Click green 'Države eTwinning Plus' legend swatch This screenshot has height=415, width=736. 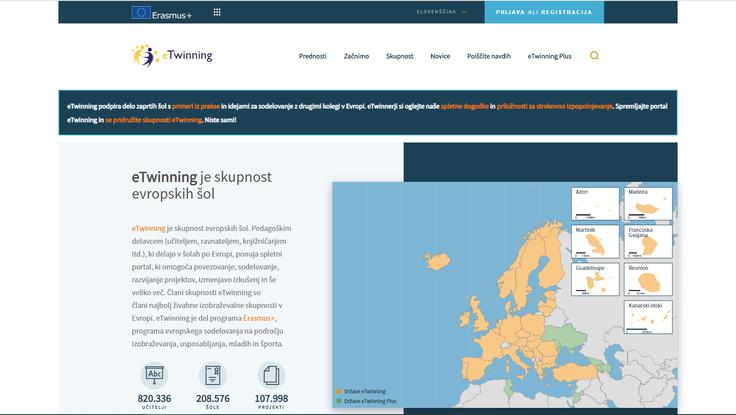339,401
